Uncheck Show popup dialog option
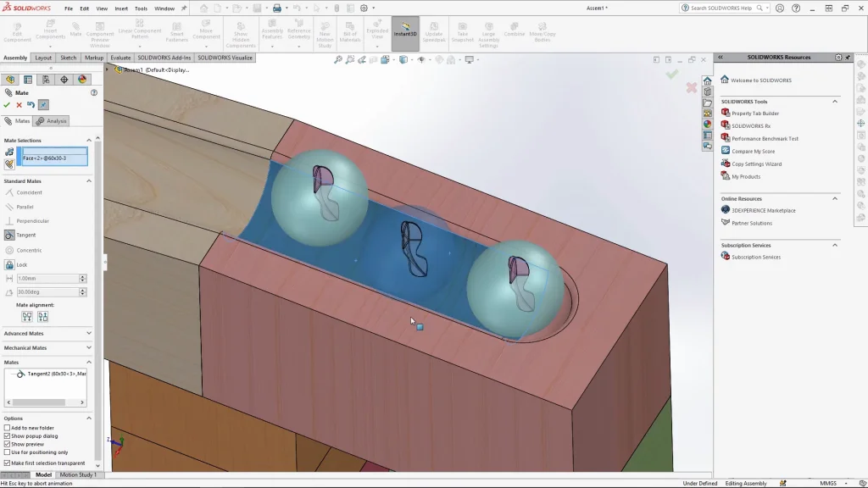The width and height of the screenshot is (868, 488). (8, 436)
